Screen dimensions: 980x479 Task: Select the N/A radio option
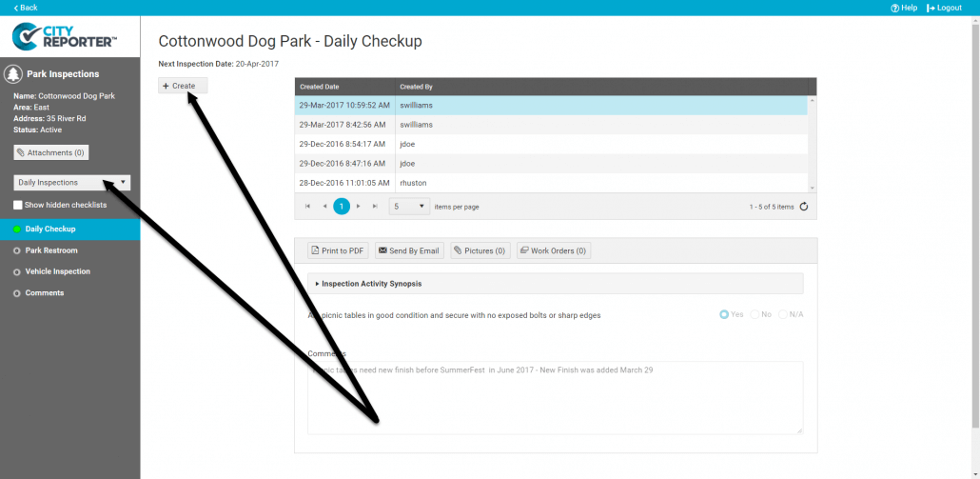click(783, 314)
